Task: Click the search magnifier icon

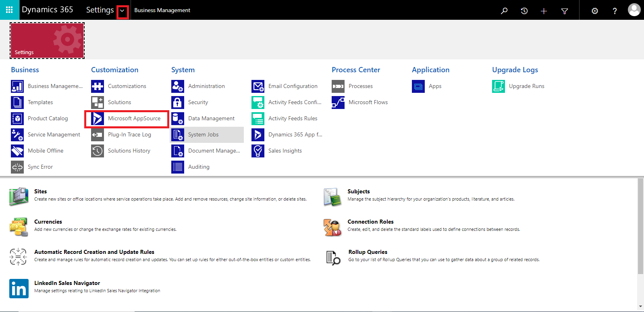Action: coord(504,11)
